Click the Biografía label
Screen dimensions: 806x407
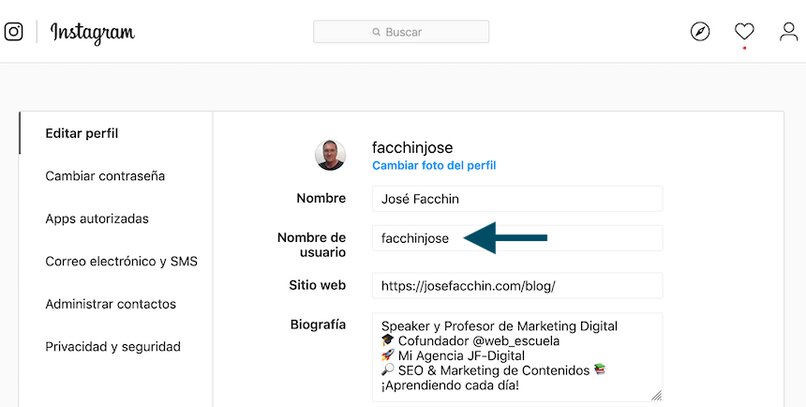(x=318, y=325)
